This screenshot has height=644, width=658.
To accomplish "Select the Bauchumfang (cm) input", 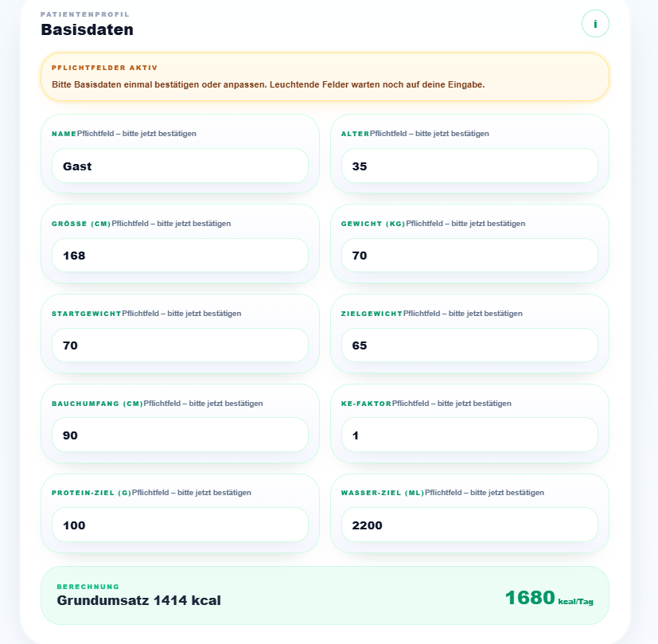I will [x=180, y=435].
